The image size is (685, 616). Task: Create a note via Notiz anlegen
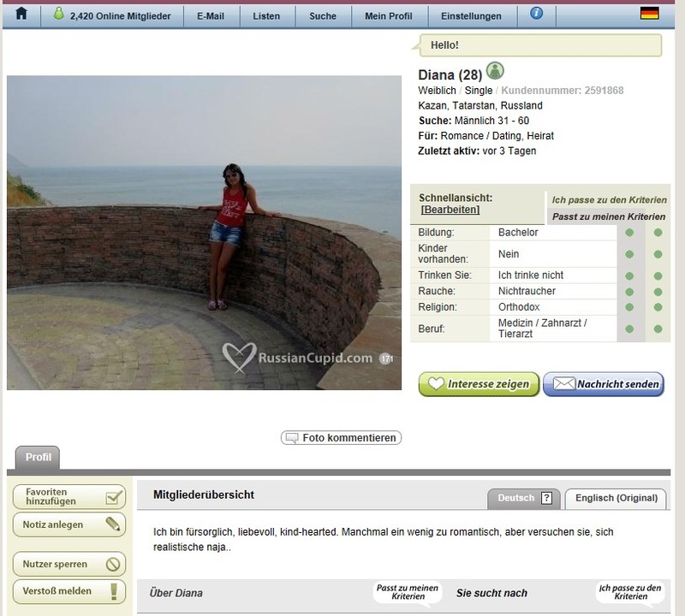coord(69,524)
